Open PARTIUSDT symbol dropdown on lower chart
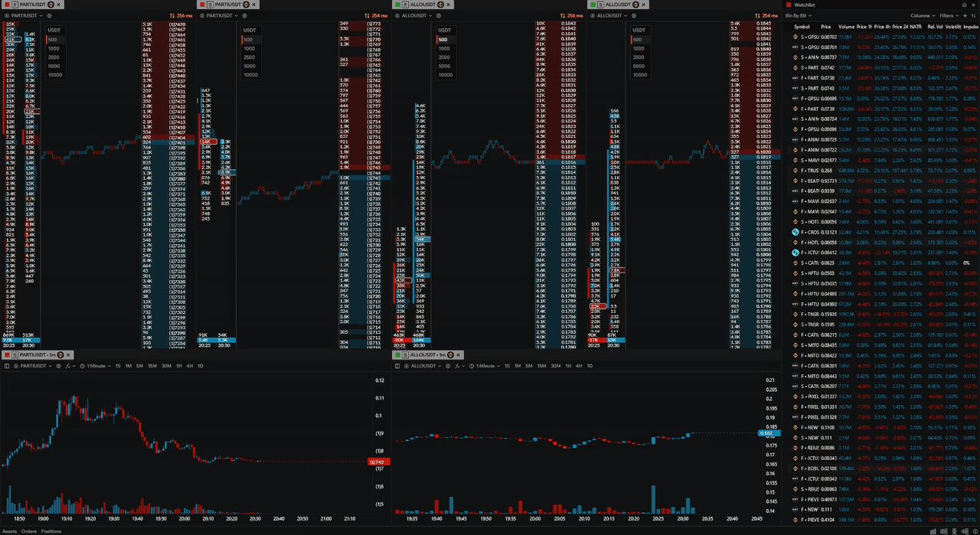Image resolution: width=980 pixels, height=535 pixels. coord(32,366)
